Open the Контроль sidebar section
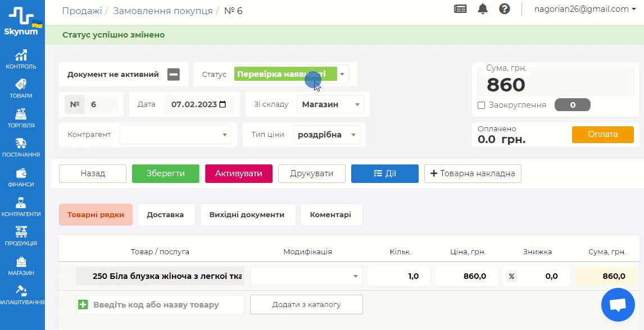 (21, 60)
